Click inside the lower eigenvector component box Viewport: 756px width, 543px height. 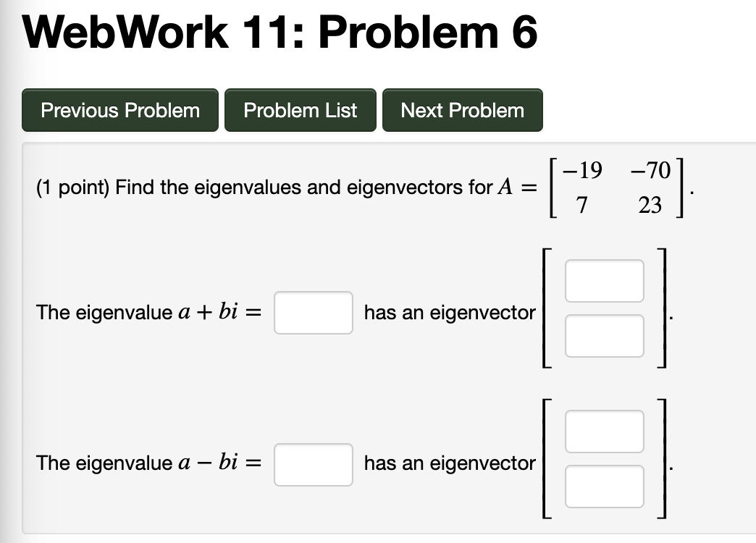coord(604,335)
